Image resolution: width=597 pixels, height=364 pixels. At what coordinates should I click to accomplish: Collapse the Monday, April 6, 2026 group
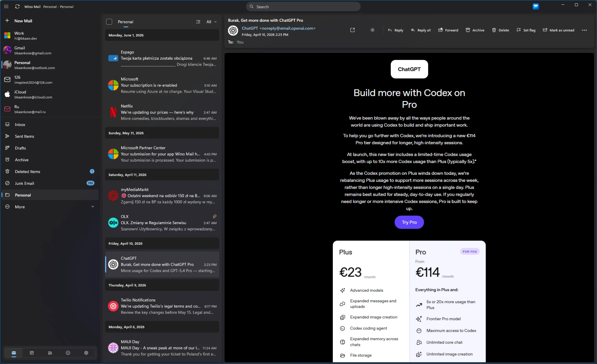pyautogui.click(x=162, y=327)
